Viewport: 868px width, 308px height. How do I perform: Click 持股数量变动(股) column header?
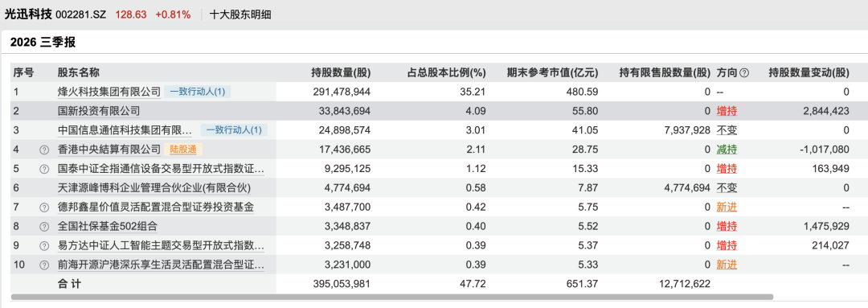click(x=809, y=72)
